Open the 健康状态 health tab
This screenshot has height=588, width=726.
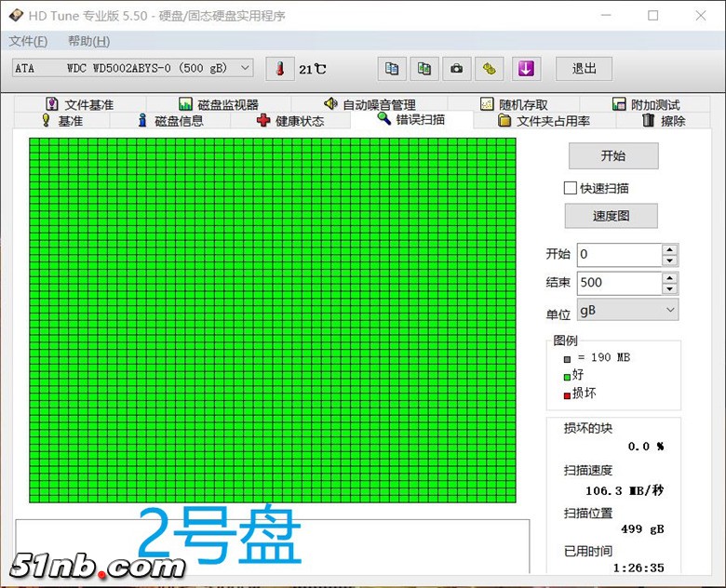pos(289,121)
